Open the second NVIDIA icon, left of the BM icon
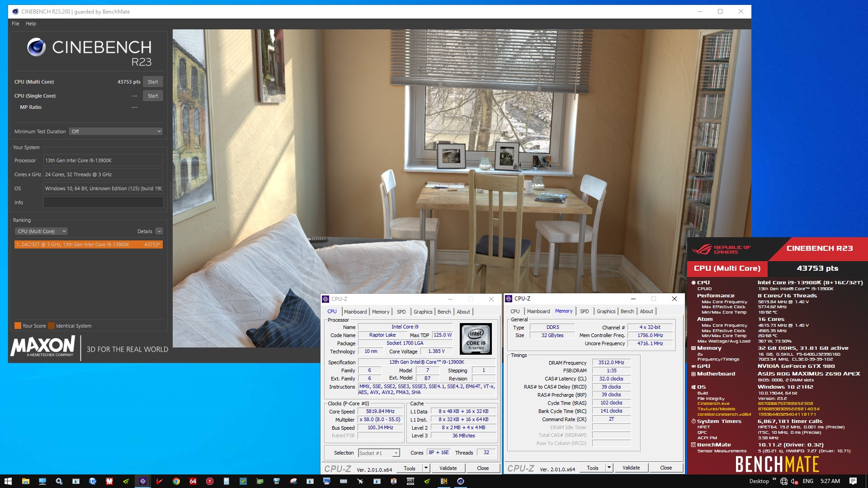868x488 pixels. pos(427,481)
